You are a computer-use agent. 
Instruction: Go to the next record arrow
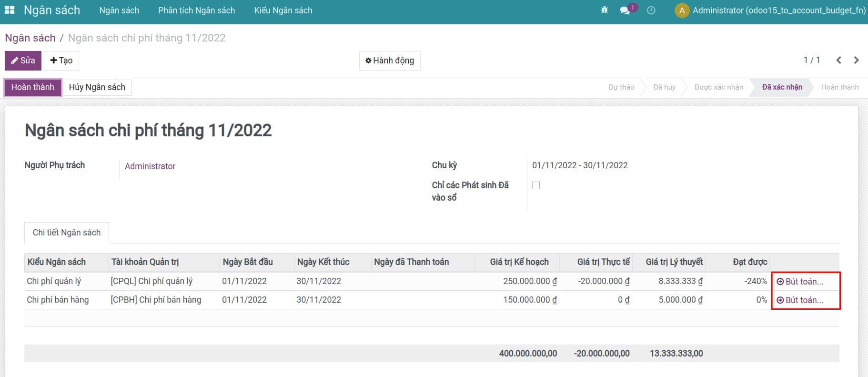(856, 60)
